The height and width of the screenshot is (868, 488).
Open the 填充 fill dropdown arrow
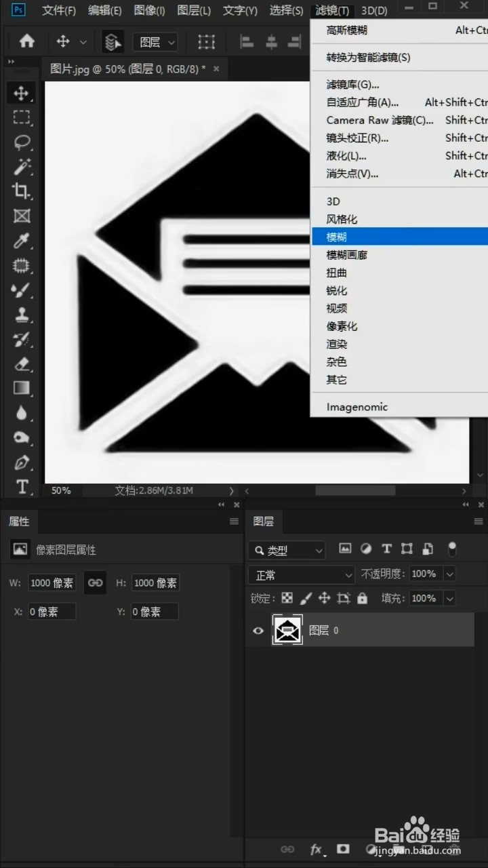tap(449, 598)
